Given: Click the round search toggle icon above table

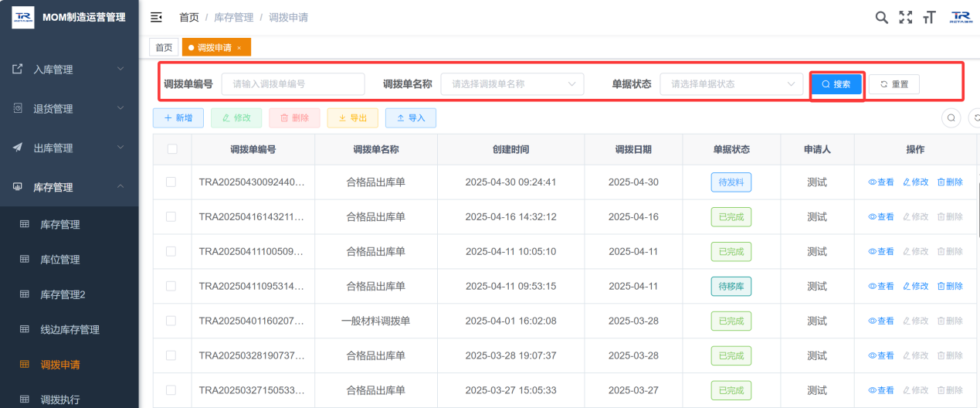Looking at the screenshot, I should (x=951, y=117).
